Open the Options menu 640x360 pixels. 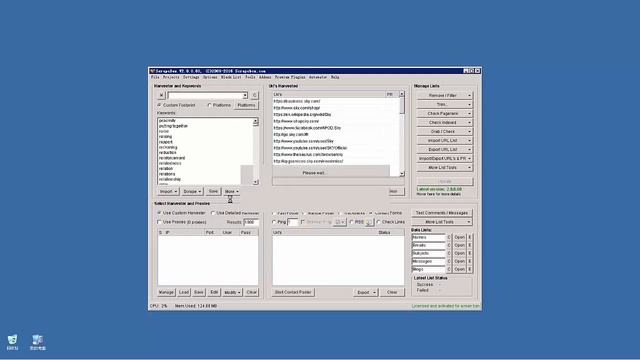click(x=210, y=77)
